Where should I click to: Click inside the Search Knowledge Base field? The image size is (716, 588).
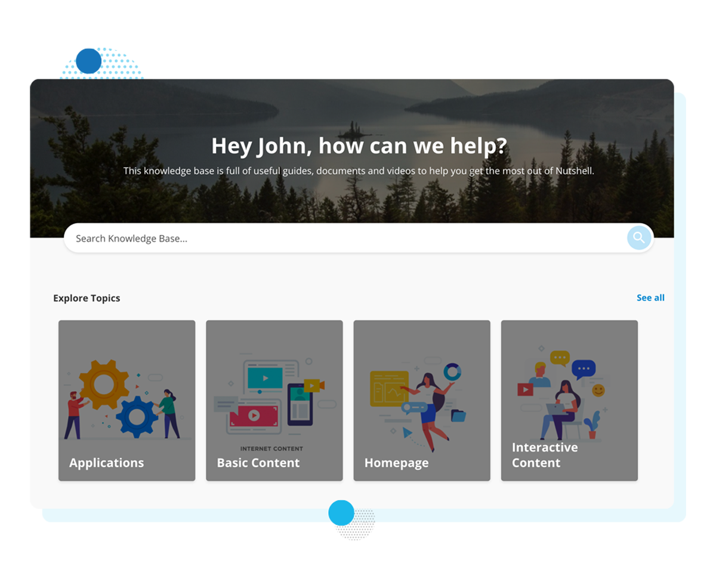pos(239,238)
